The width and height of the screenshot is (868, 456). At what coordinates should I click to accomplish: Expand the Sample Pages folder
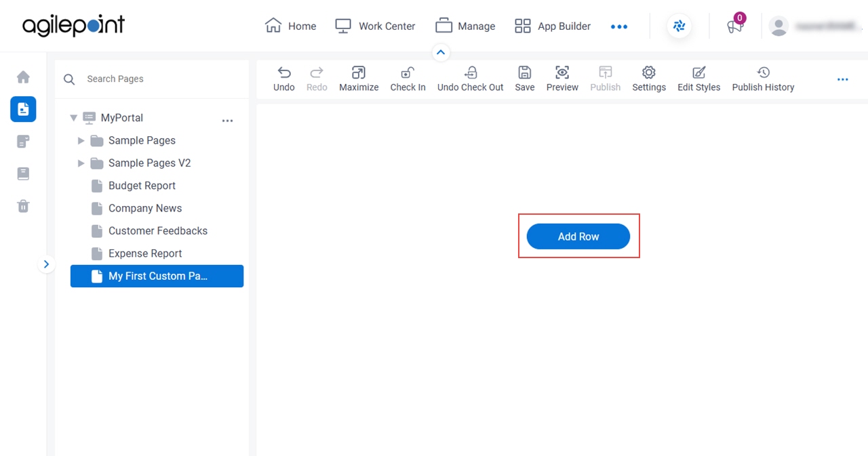[x=81, y=141]
